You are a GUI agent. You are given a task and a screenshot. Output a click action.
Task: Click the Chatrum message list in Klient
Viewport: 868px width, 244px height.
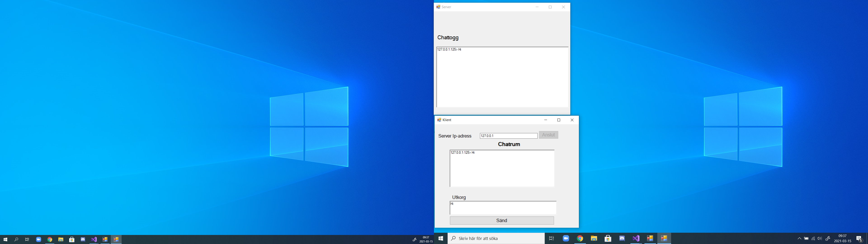[x=502, y=168]
